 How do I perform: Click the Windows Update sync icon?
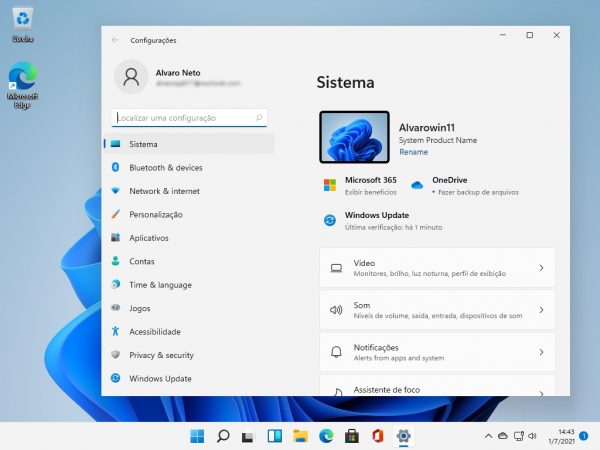[x=330, y=220]
